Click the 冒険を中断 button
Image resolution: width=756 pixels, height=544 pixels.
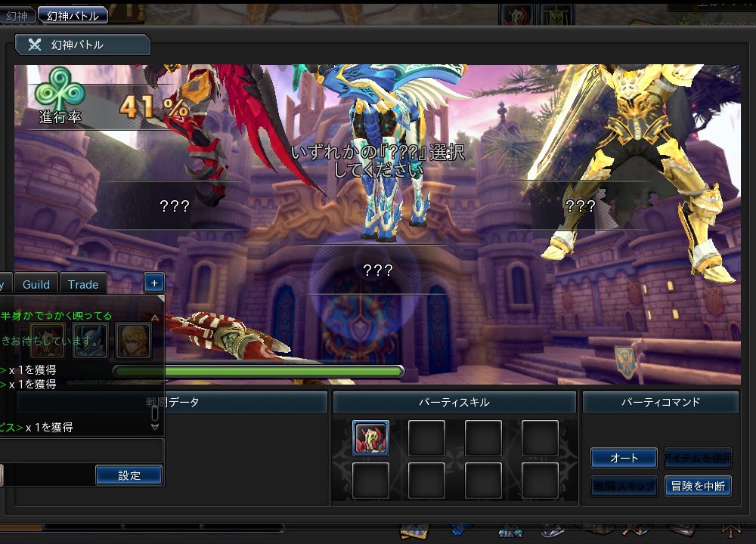[x=698, y=486]
